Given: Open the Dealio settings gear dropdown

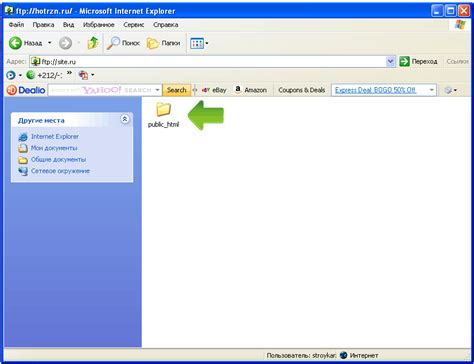Looking at the screenshot, I should pos(450,90).
